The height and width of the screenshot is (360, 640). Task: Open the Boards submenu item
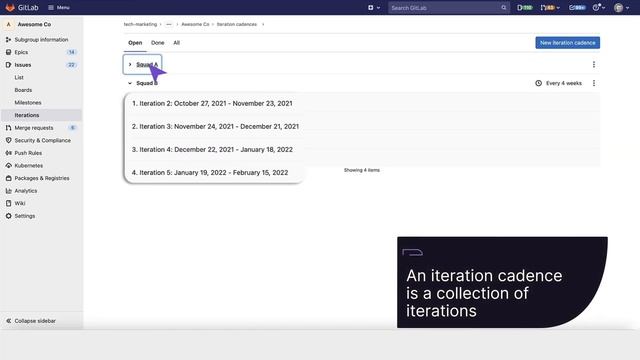[x=23, y=90]
